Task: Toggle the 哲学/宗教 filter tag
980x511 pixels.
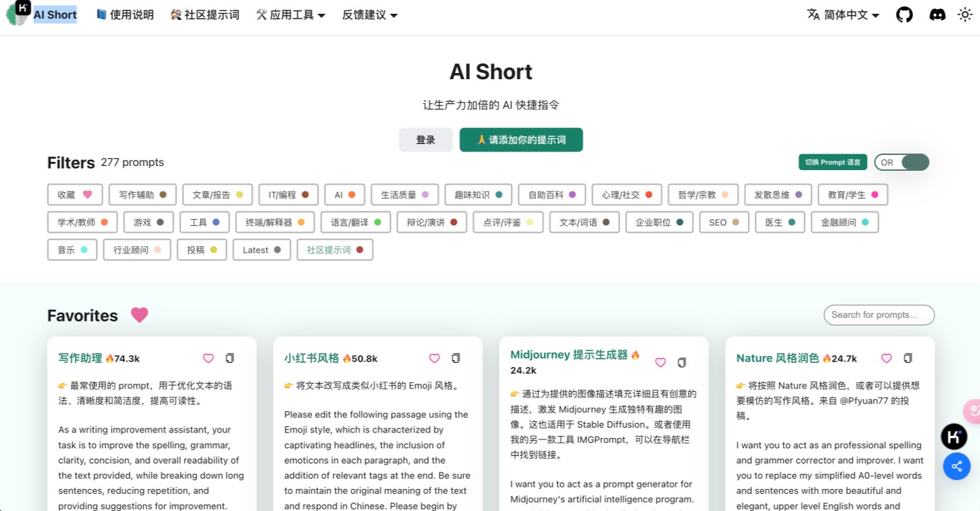Action: coord(703,195)
